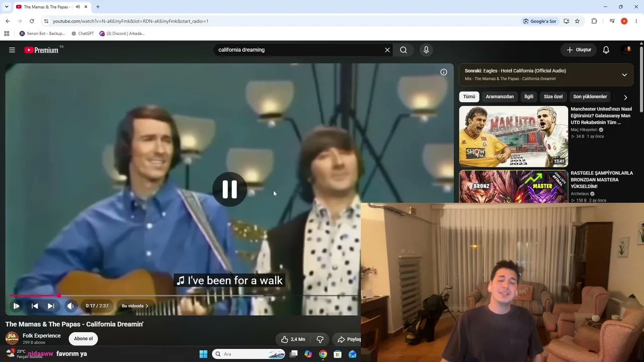Open the Chrome extensions puzzle icon

click(x=594, y=21)
